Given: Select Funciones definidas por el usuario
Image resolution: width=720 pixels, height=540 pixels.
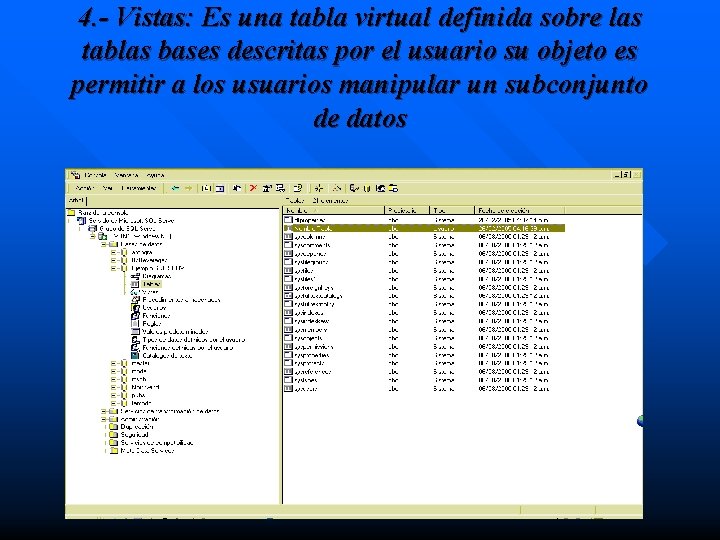Looking at the screenshot, I should pyautogui.click(x=187, y=348).
